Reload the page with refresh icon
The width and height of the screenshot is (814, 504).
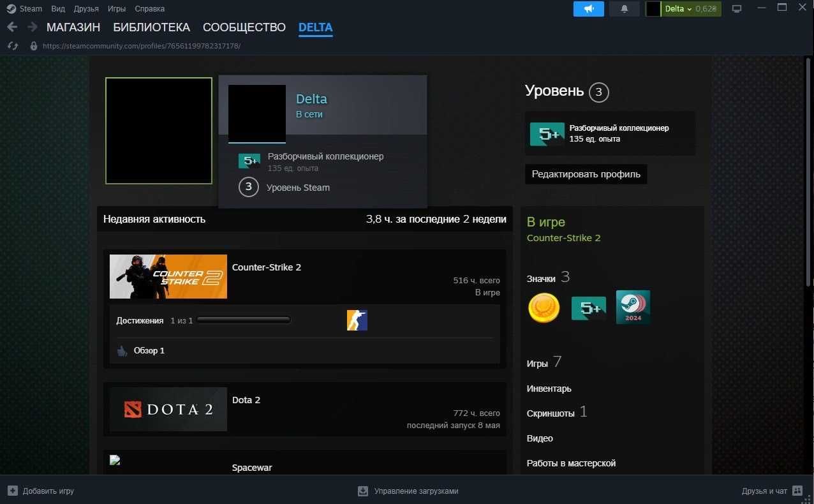tap(12, 46)
